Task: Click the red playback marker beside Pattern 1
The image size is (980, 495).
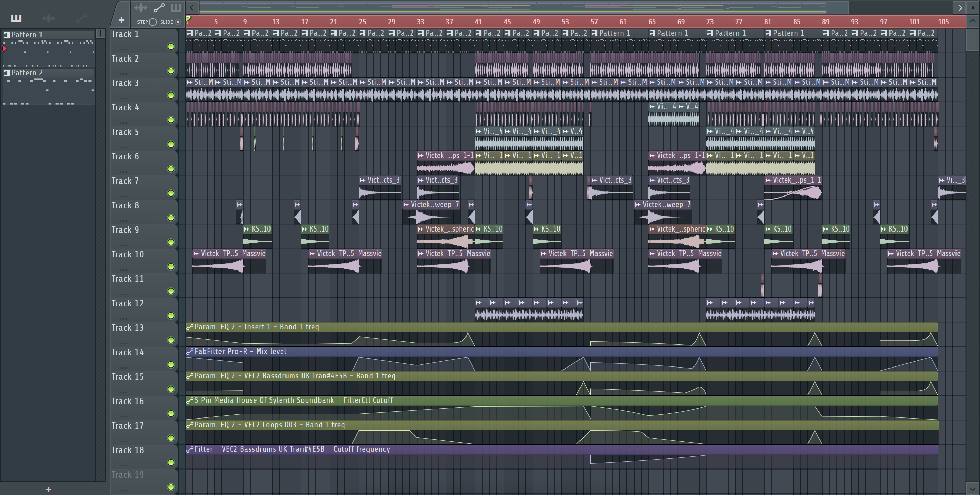Action: (x=4, y=48)
